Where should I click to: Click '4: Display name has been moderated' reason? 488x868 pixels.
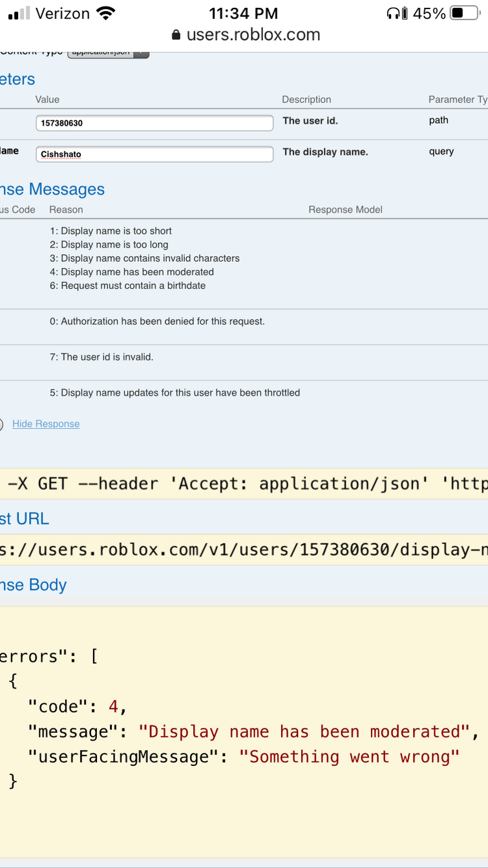[132, 271]
